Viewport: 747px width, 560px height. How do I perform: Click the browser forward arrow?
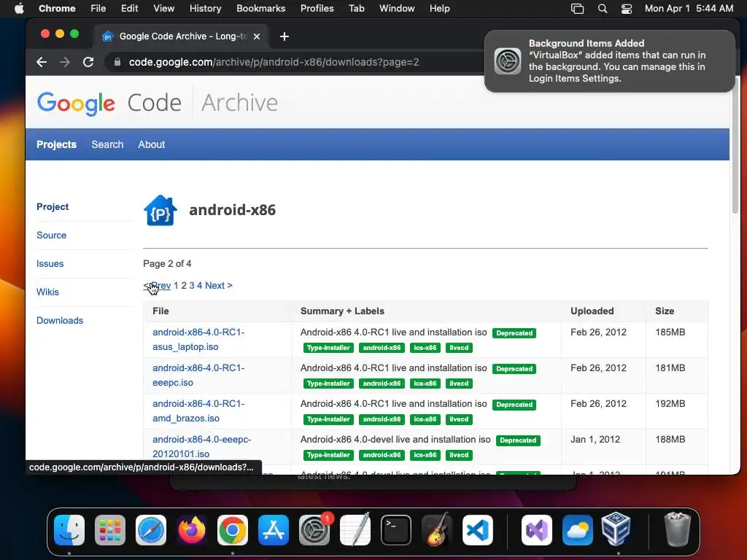pos(65,62)
